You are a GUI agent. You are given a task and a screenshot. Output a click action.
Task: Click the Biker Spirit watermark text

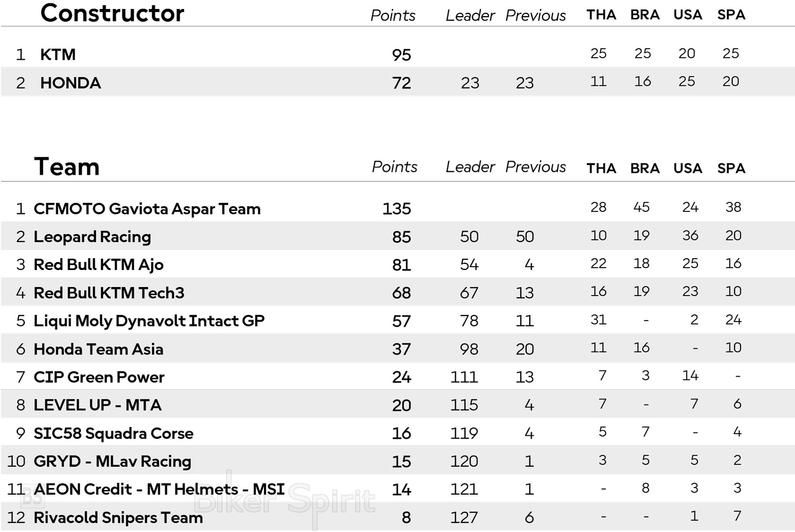285,500
